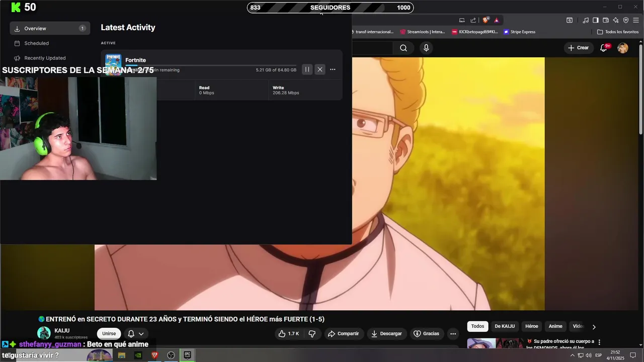Click install/cast screen icon in address bar
This screenshot has height=362, width=644.
tap(462, 20)
